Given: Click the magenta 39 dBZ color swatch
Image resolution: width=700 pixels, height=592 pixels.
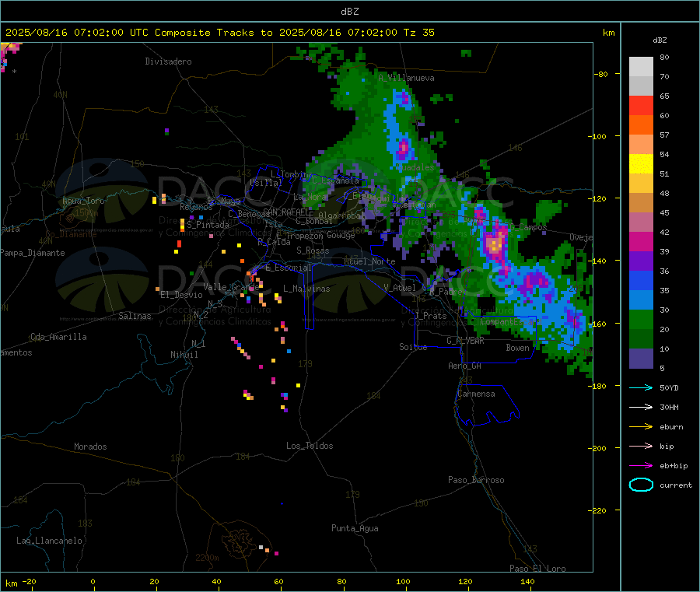Looking at the screenshot, I should point(641,241).
